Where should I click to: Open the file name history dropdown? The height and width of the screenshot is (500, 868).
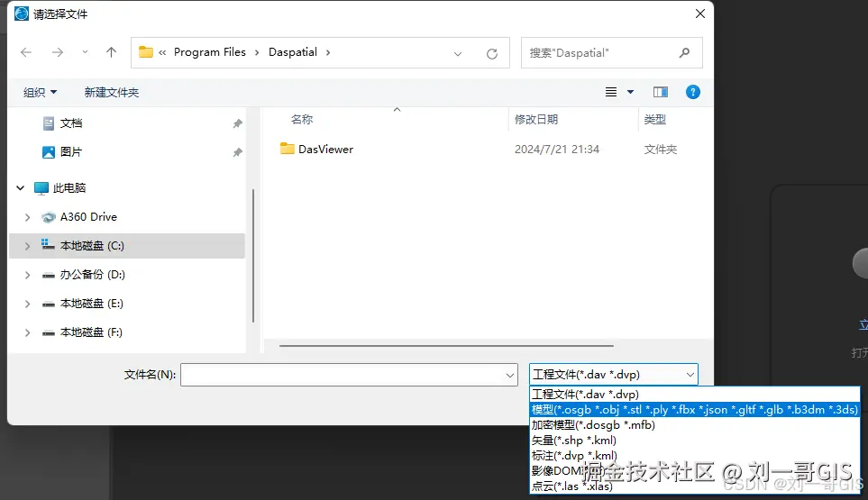pos(510,376)
